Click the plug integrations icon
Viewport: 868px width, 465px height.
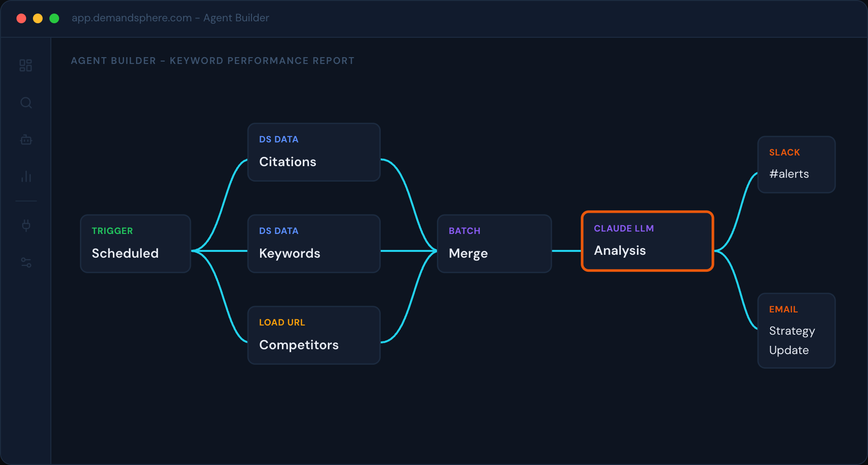point(26,226)
